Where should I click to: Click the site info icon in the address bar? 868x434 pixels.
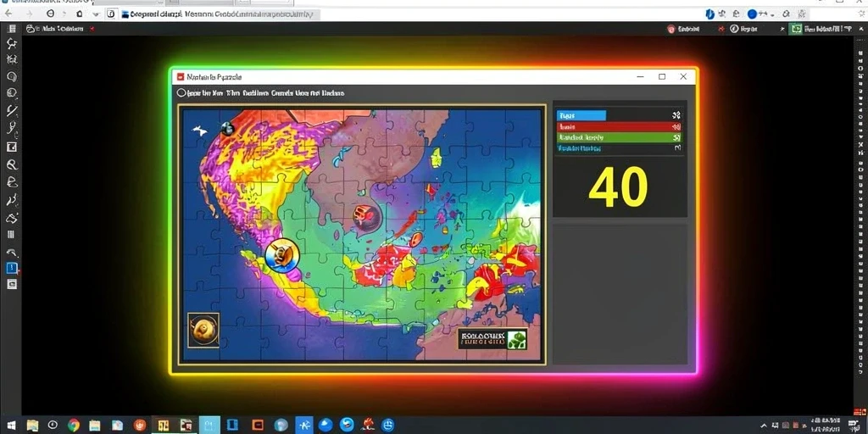click(111, 14)
